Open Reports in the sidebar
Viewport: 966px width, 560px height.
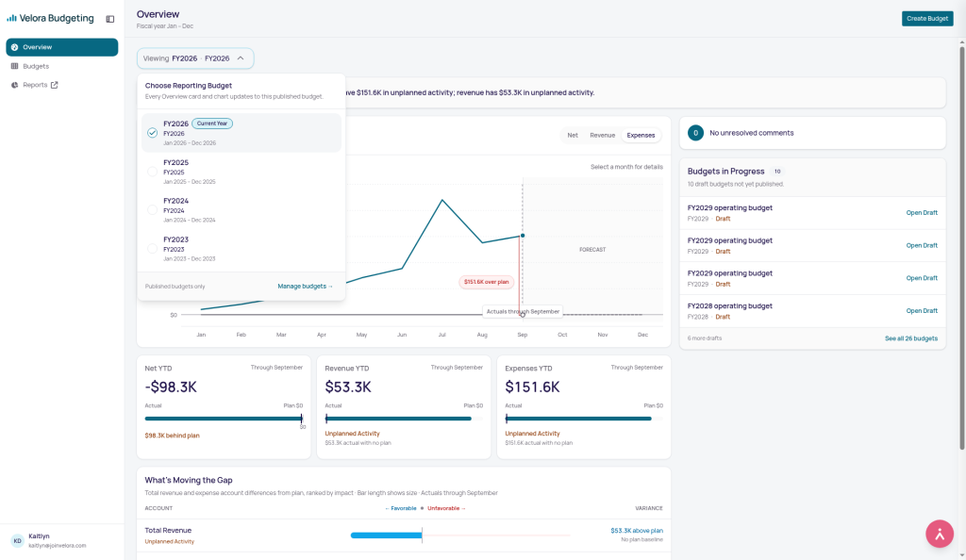click(61, 85)
